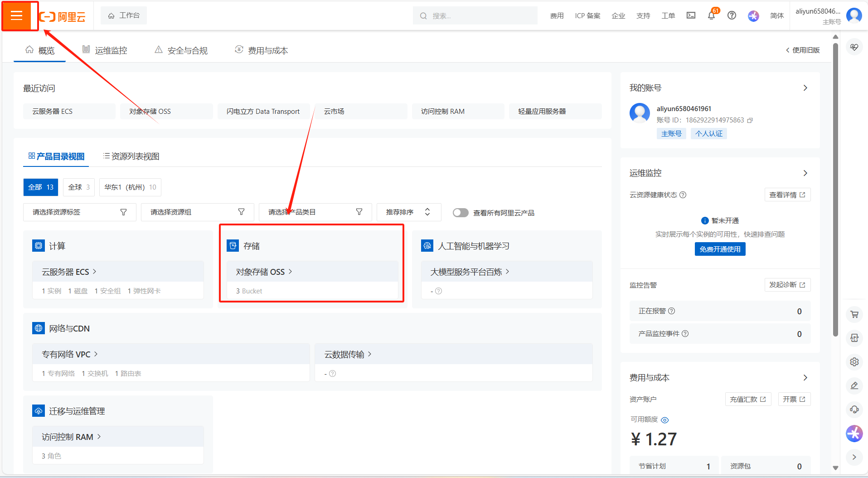
Task: Filter by 全部 13 regions
Action: point(41,187)
